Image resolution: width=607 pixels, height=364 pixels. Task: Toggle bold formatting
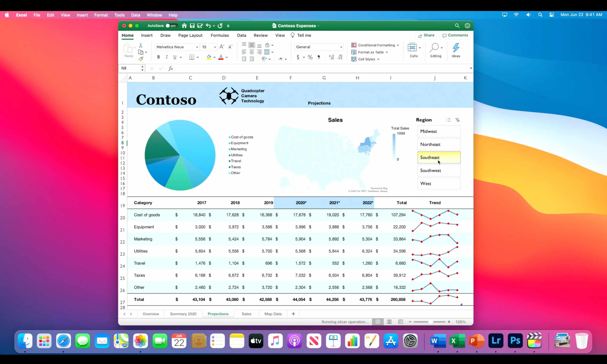click(158, 57)
